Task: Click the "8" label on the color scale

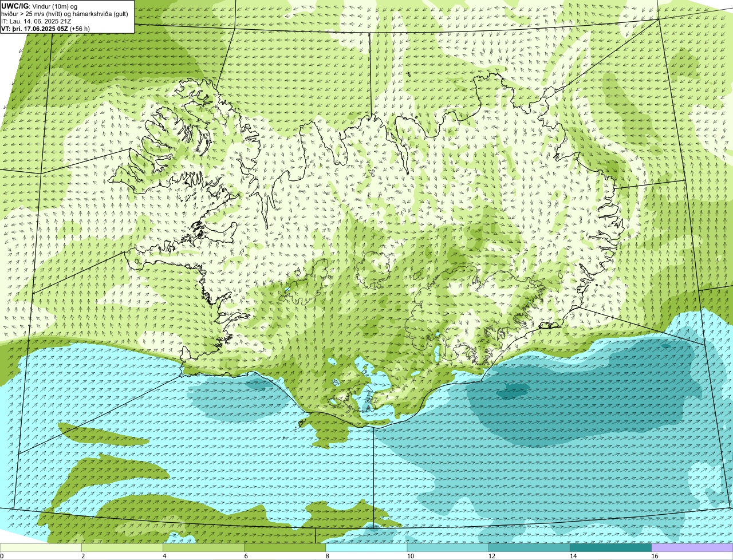Action: pos(328,556)
